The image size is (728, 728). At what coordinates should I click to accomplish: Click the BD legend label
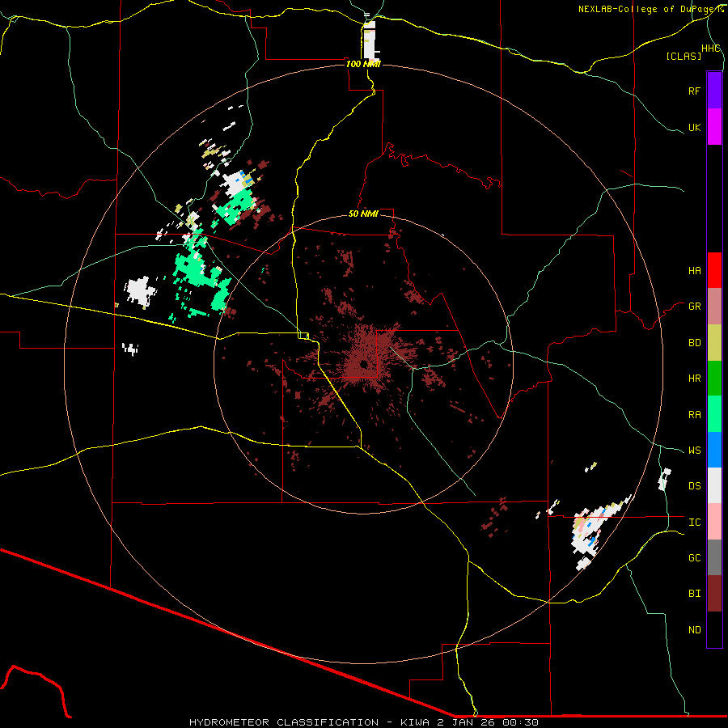point(694,343)
